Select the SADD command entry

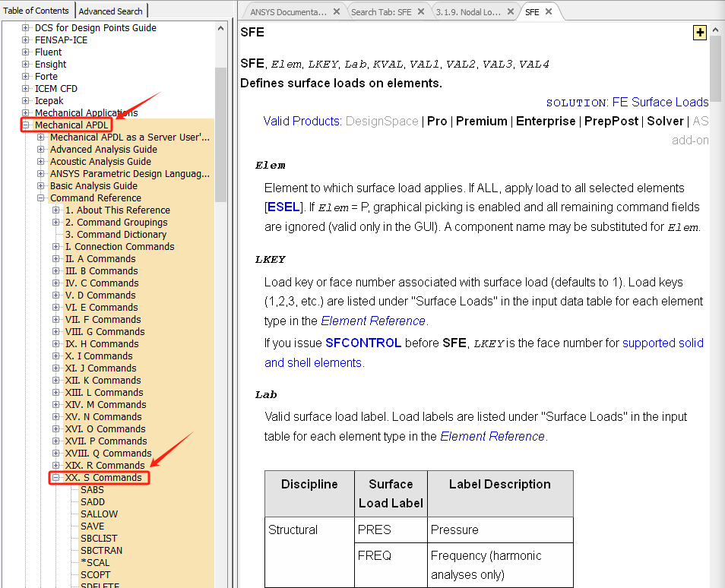[93, 502]
